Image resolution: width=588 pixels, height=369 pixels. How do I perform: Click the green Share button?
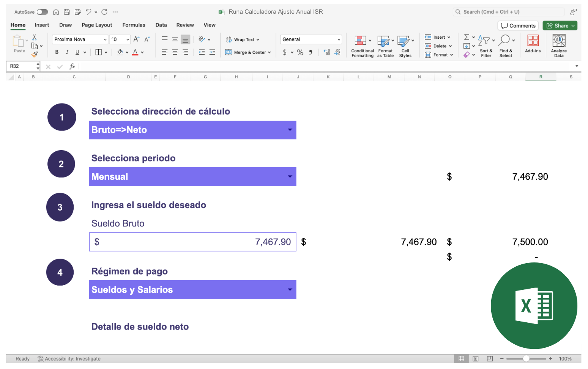pyautogui.click(x=560, y=26)
